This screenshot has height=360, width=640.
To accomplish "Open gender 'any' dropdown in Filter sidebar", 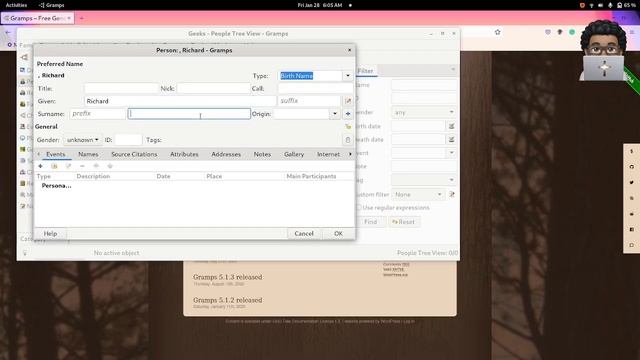I will pyautogui.click(x=424, y=112).
